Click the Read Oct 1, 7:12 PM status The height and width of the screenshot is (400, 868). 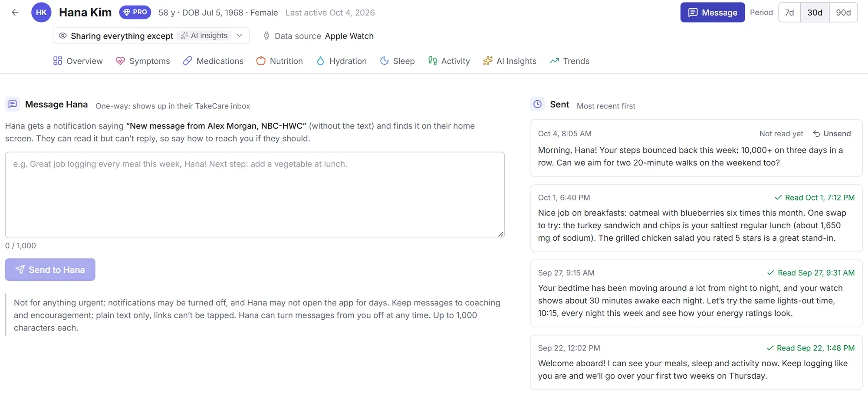tap(815, 197)
